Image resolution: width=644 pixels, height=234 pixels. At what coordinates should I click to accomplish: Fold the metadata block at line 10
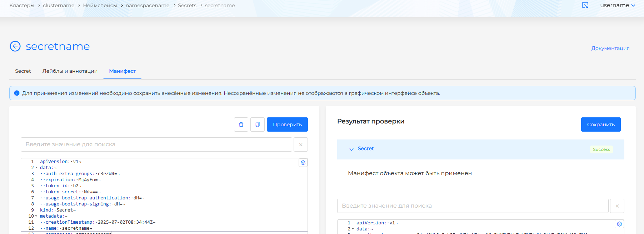coord(36,216)
